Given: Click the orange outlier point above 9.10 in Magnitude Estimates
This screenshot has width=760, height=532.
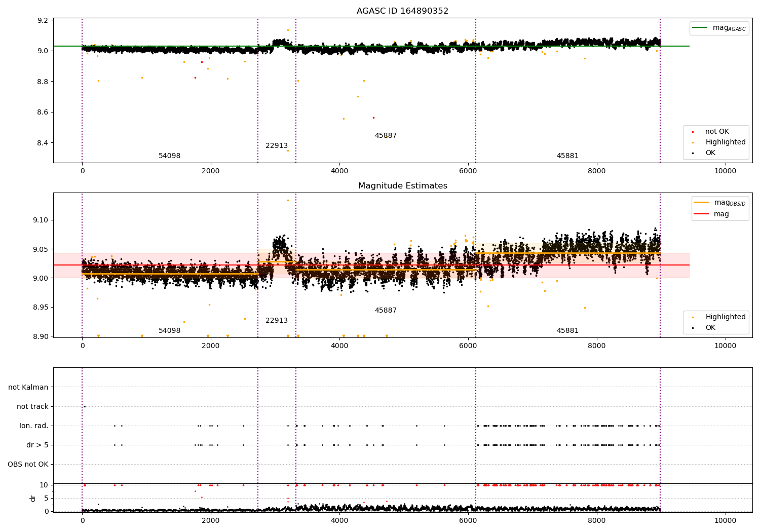Looking at the screenshot, I should coord(288,200).
